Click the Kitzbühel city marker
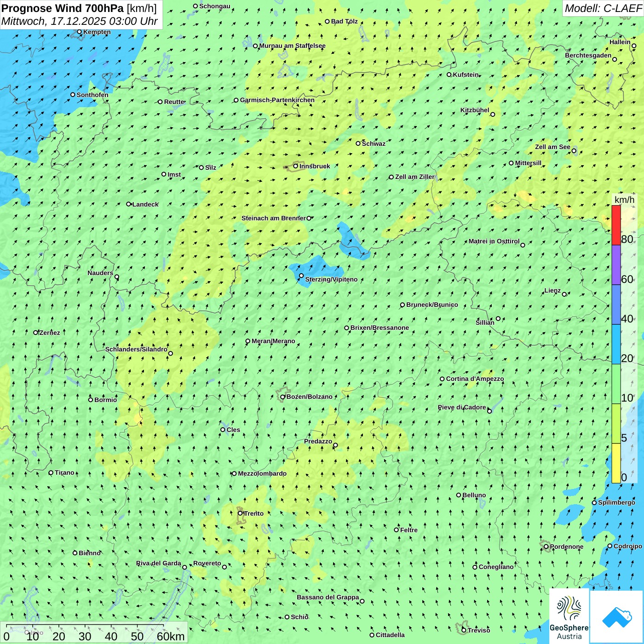 [493, 114]
